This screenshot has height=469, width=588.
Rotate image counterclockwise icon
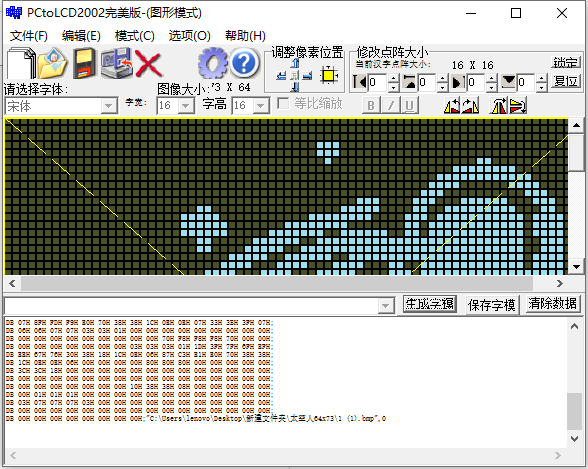point(452,105)
